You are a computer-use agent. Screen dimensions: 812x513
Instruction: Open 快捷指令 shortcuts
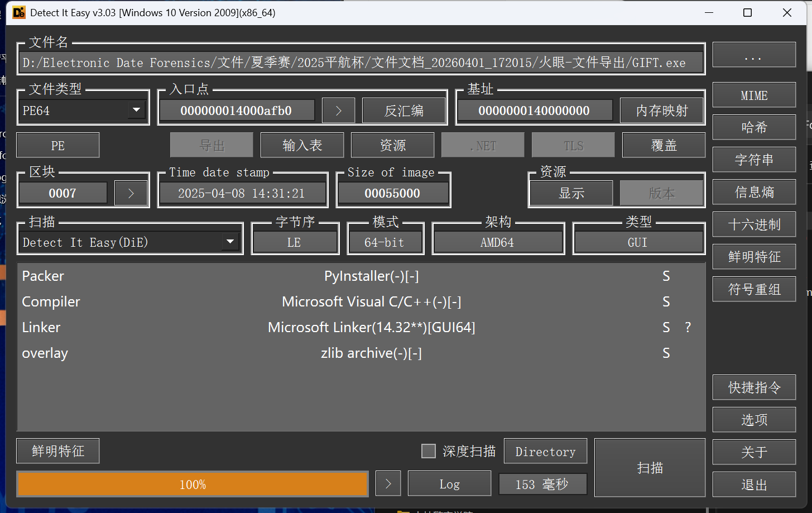(754, 387)
